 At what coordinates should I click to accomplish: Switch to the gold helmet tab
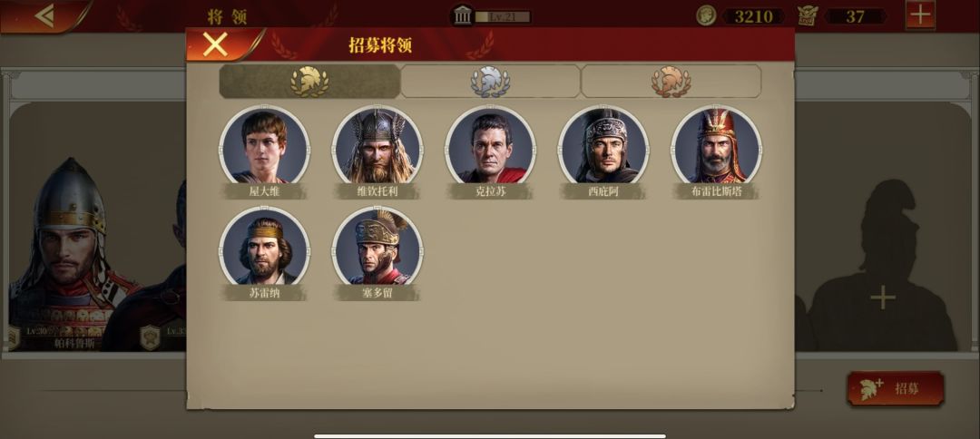coord(309,82)
